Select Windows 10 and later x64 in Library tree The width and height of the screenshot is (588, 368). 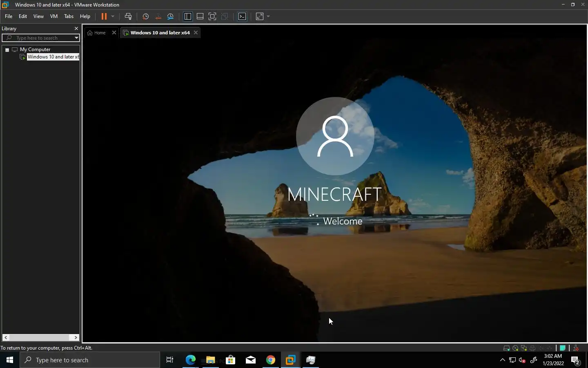pyautogui.click(x=53, y=57)
